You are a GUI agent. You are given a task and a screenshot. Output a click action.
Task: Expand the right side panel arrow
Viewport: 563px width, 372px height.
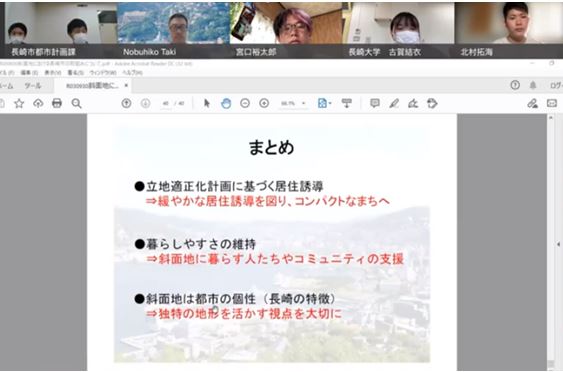558,244
